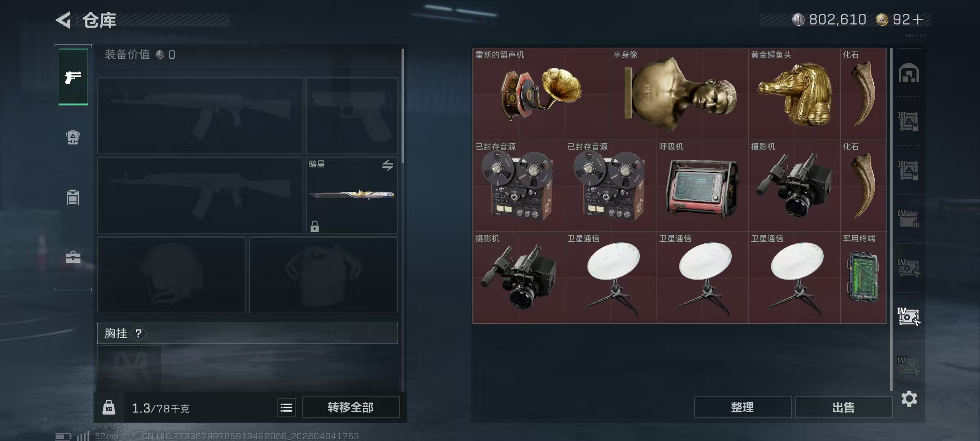Toggle the lock icon on 暗星 slot

[314, 226]
